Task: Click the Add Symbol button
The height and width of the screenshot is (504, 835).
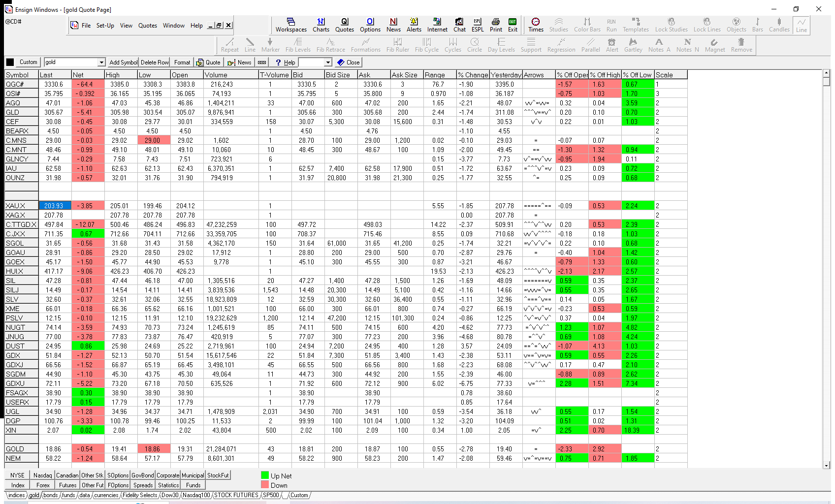Action: click(x=123, y=63)
